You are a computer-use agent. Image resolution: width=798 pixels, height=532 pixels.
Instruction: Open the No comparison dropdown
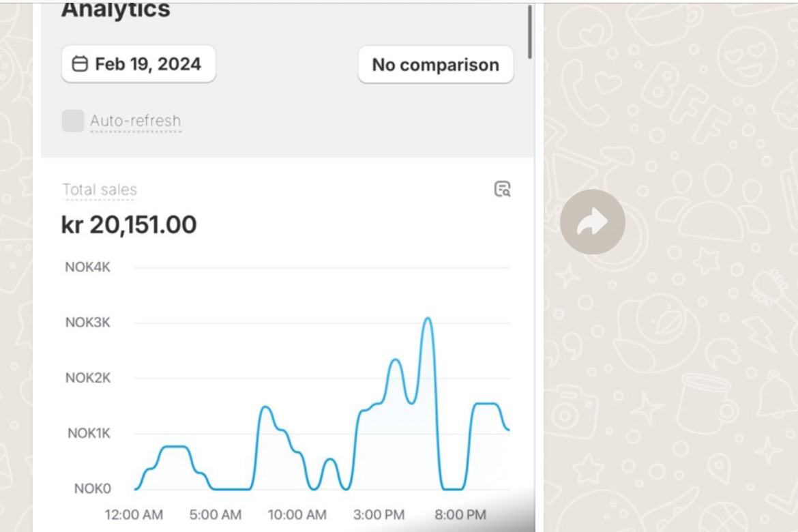[x=436, y=65]
